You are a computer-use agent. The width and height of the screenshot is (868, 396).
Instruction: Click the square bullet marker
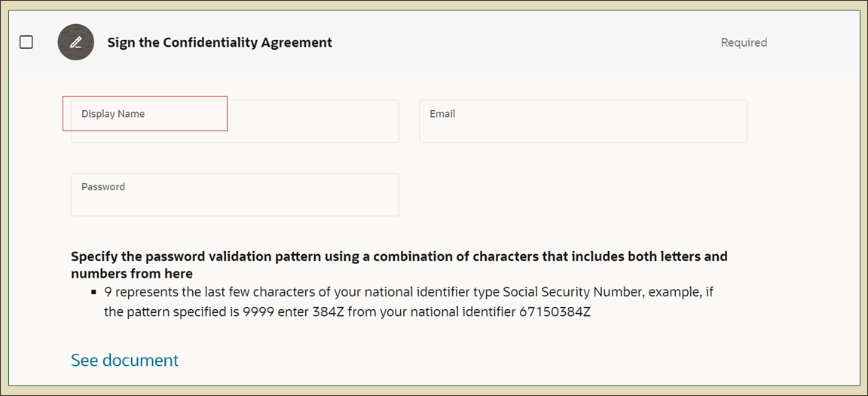(x=93, y=292)
